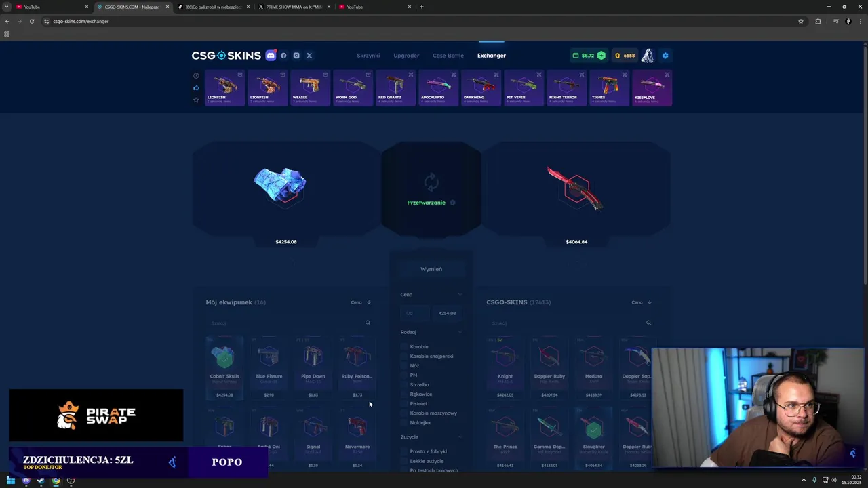The width and height of the screenshot is (868, 488).
Task: Open the KISS♥LOVE recent drop
Action: click(x=652, y=88)
